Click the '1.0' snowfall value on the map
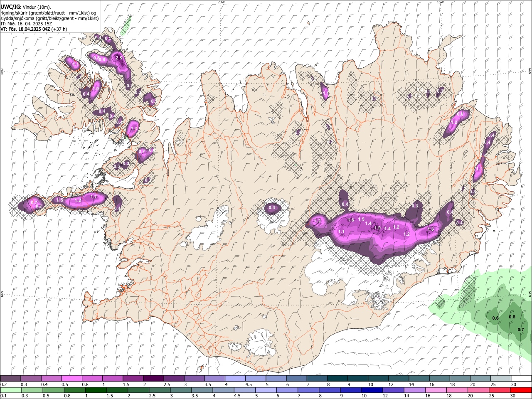The width and height of the screenshot is (532, 399). [96, 89]
